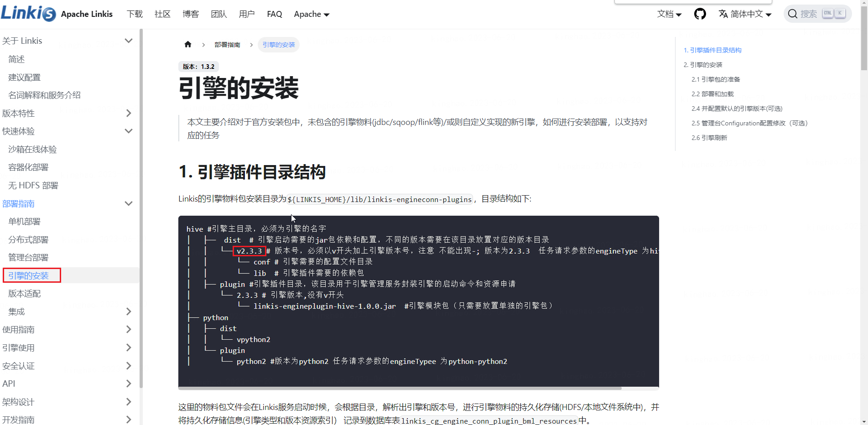Open 版本适配 in the sidebar

(25, 294)
